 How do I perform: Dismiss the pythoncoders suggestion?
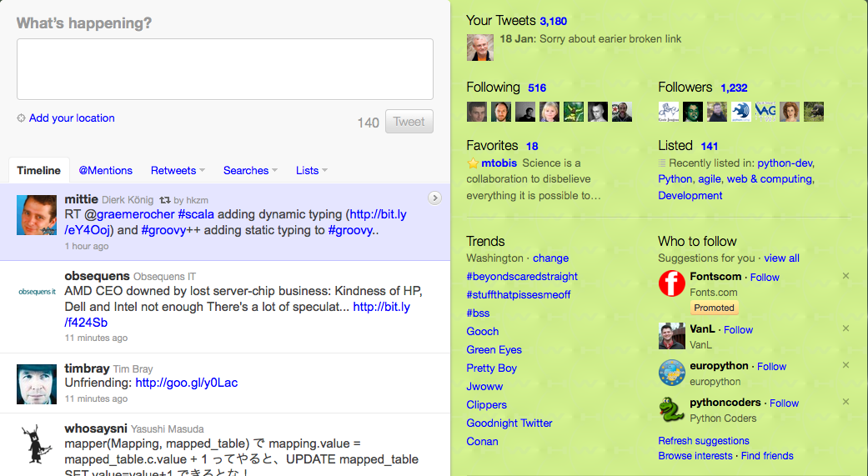tap(845, 402)
